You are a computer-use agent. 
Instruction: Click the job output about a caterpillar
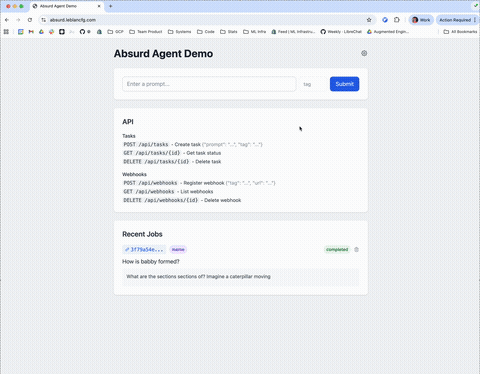(198, 277)
